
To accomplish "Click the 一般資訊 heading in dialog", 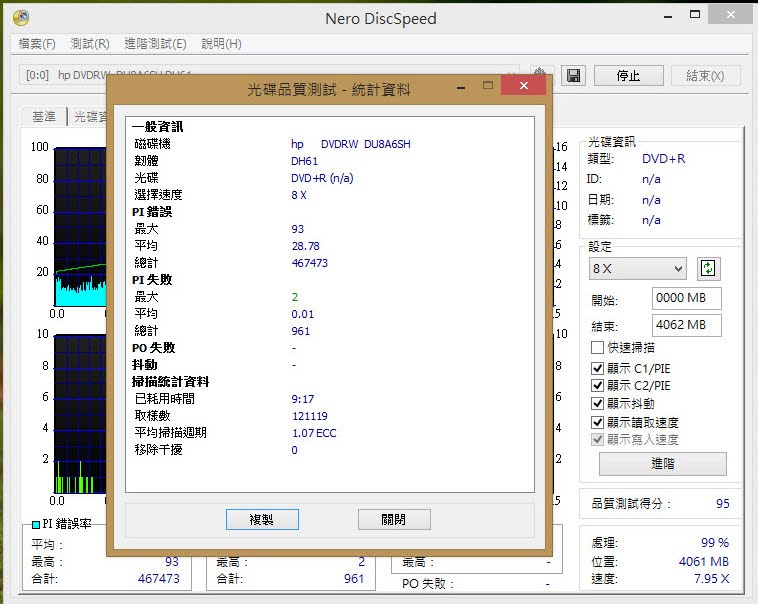I will click(x=158, y=127).
